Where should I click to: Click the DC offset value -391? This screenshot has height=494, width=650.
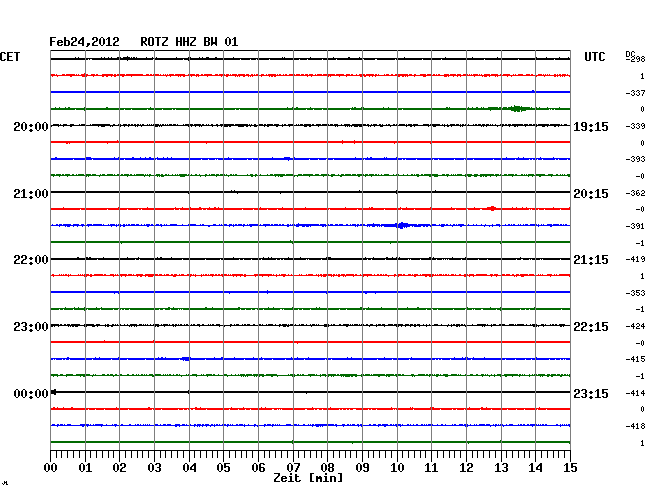point(635,226)
